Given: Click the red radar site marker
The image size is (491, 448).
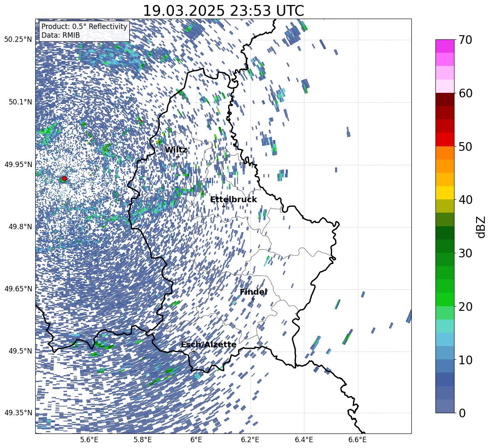Looking at the screenshot, I should coord(64,179).
